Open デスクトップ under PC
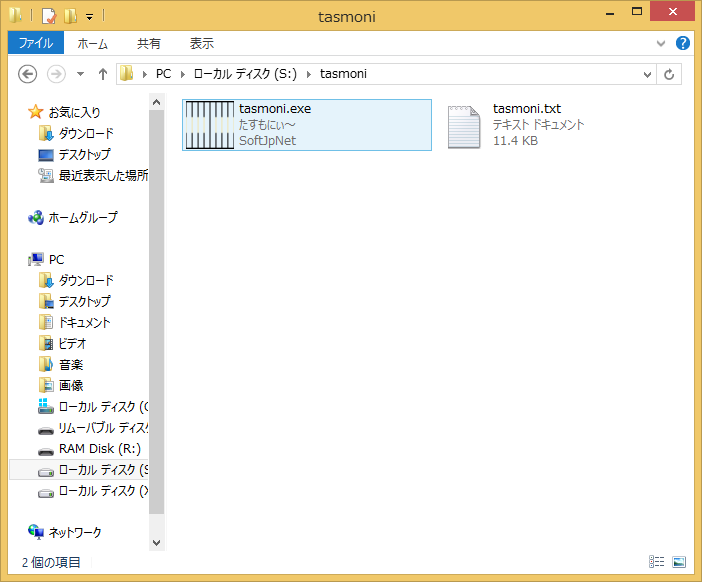The width and height of the screenshot is (702, 582). 85,302
